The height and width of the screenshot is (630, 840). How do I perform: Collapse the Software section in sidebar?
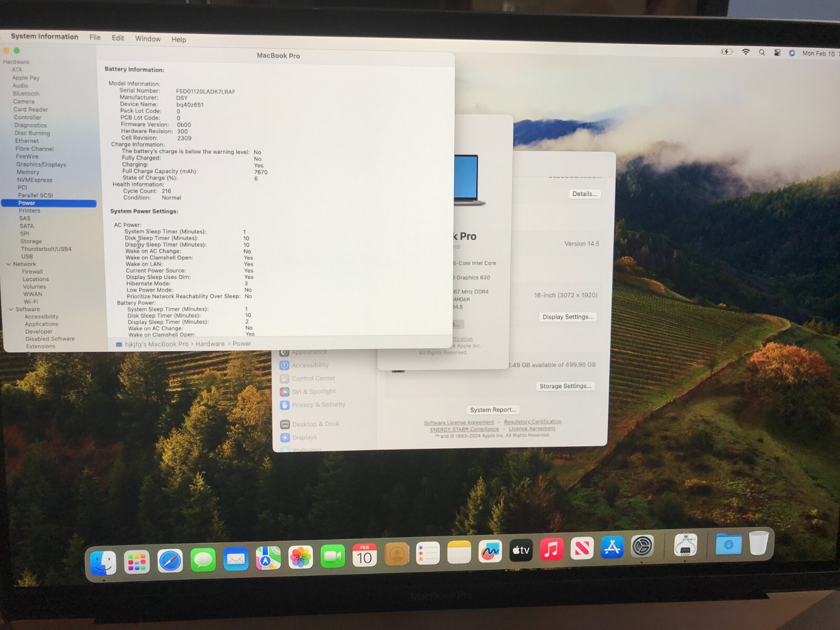[11, 309]
